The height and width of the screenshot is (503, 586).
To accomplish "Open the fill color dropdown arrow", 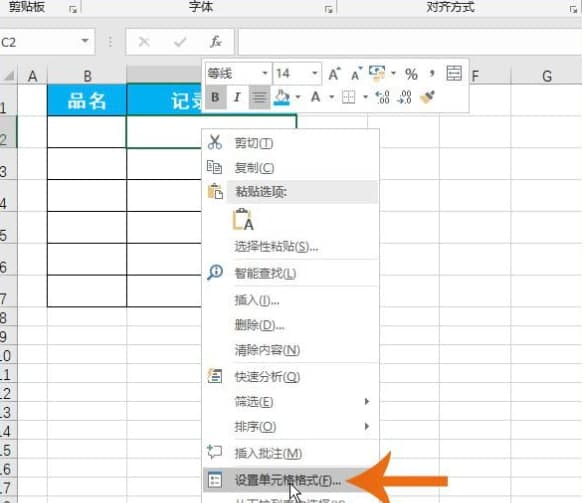I will point(298,97).
